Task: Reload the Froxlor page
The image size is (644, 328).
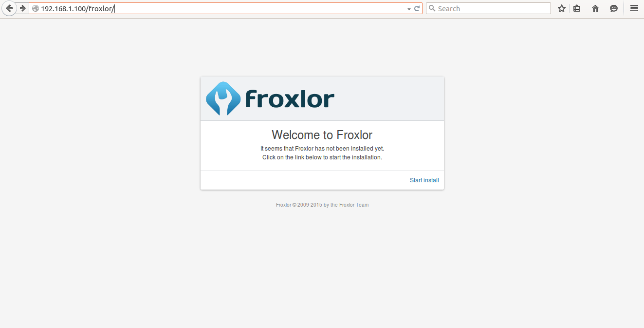Action: click(417, 9)
